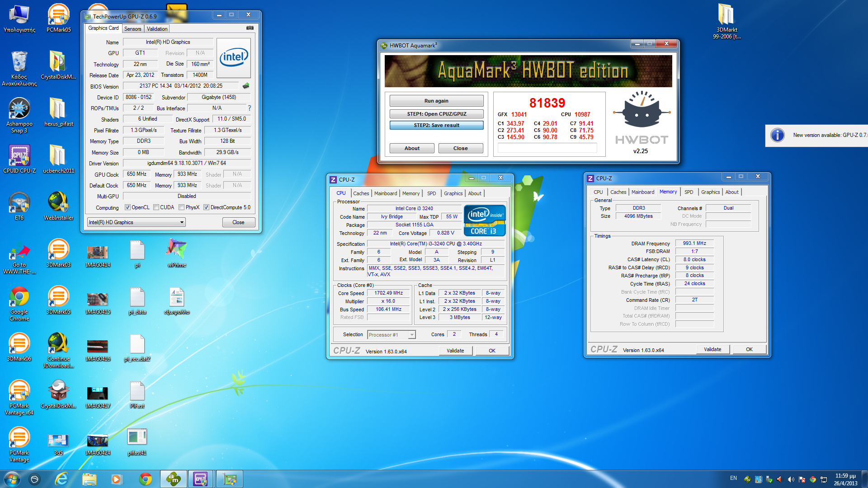This screenshot has width=868, height=488.
Task: Open Ashampoo Snap 3 desktop icon
Action: click(x=19, y=115)
